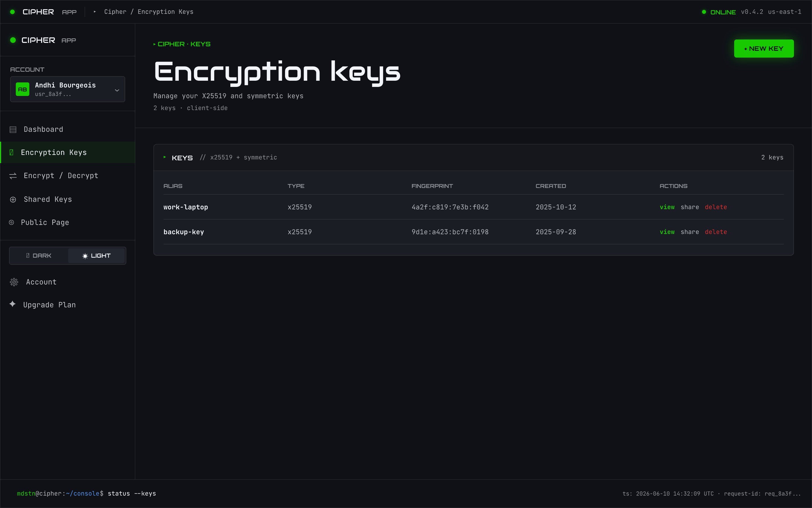Click the backup-key alias
This screenshot has width=812, height=508.
click(184, 232)
